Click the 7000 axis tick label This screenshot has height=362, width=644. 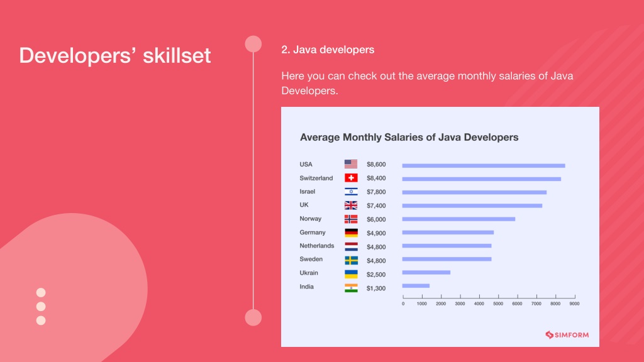click(x=536, y=304)
